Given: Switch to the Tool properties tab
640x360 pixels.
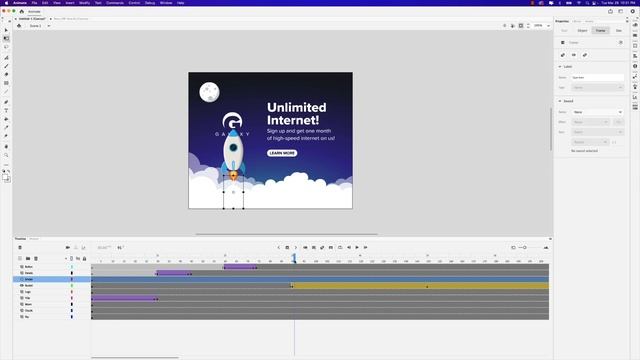Looking at the screenshot, I should coord(564,31).
